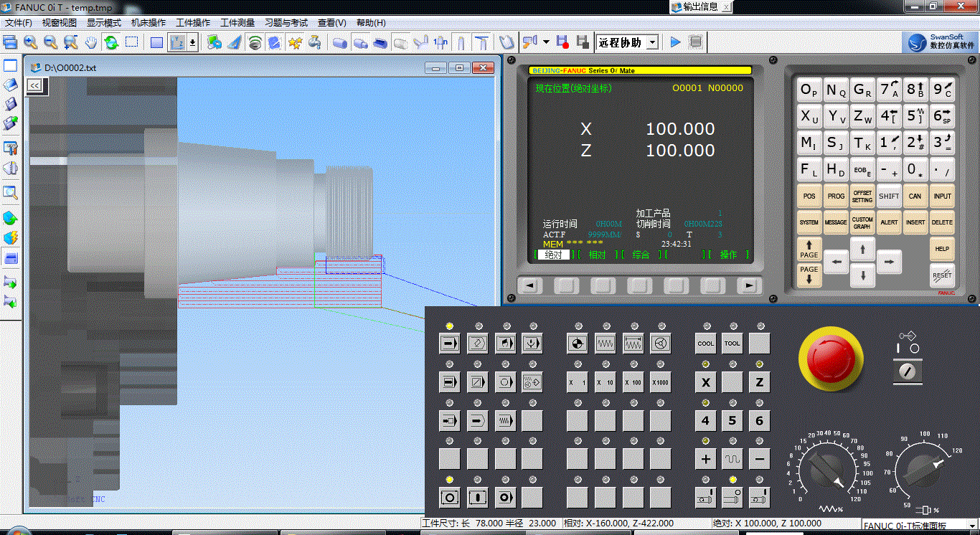The width and height of the screenshot is (980, 535).
Task: Select the X 100 increment button
Action: 633,382
